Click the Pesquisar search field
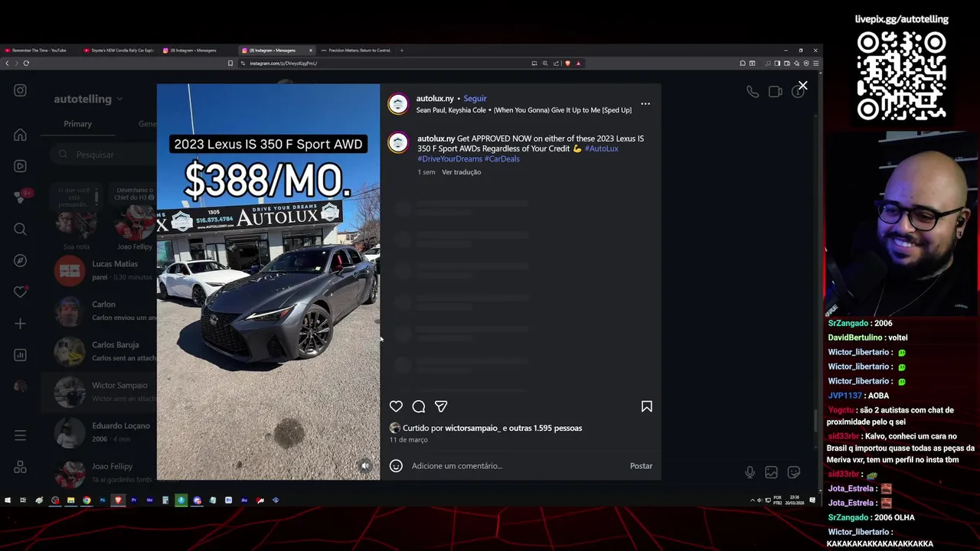This screenshot has height=551, width=980. click(103, 155)
